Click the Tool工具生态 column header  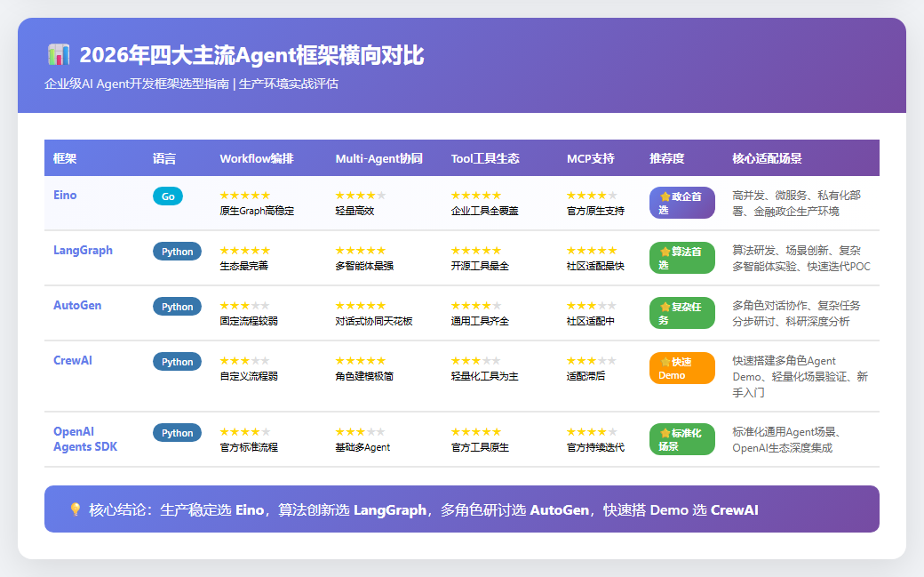pos(485,159)
